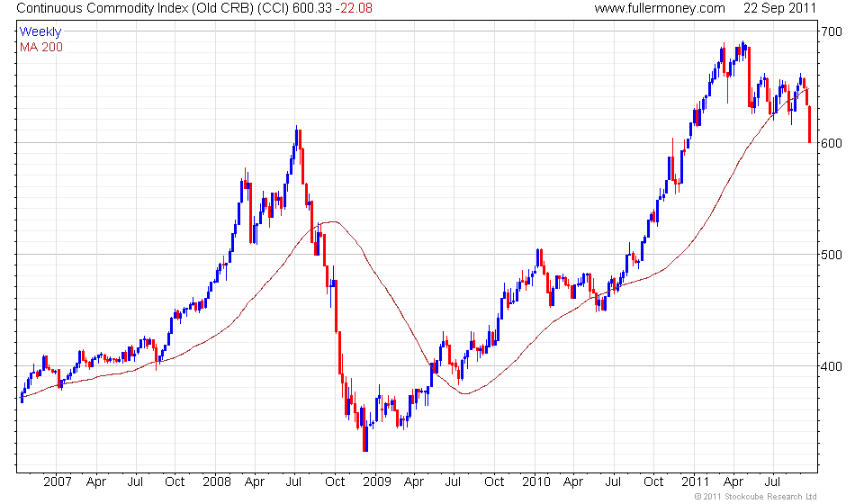864x504 pixels.
Task: Click the Oct label before 2011
Action: click(653, 482)
